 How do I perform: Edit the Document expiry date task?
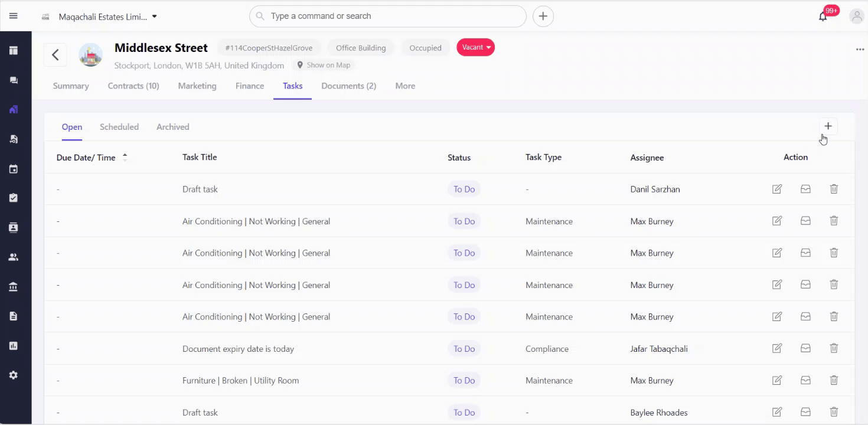[x=777, y=348]
